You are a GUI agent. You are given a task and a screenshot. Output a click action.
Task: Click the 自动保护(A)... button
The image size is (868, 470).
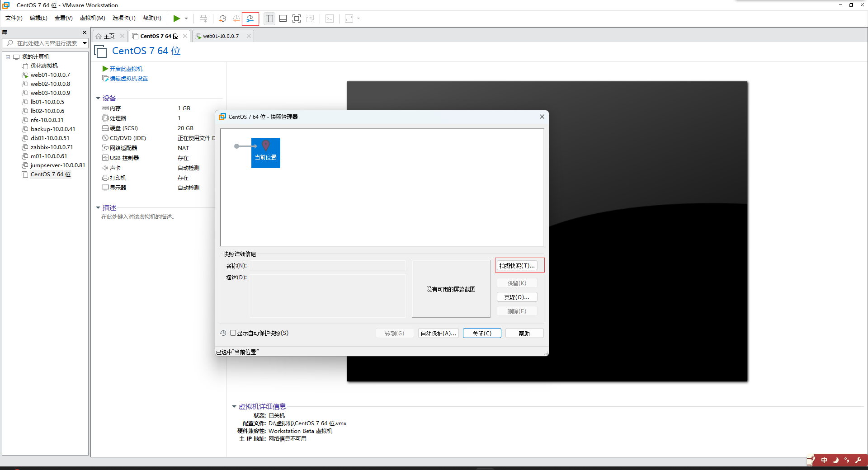(438, 334)
